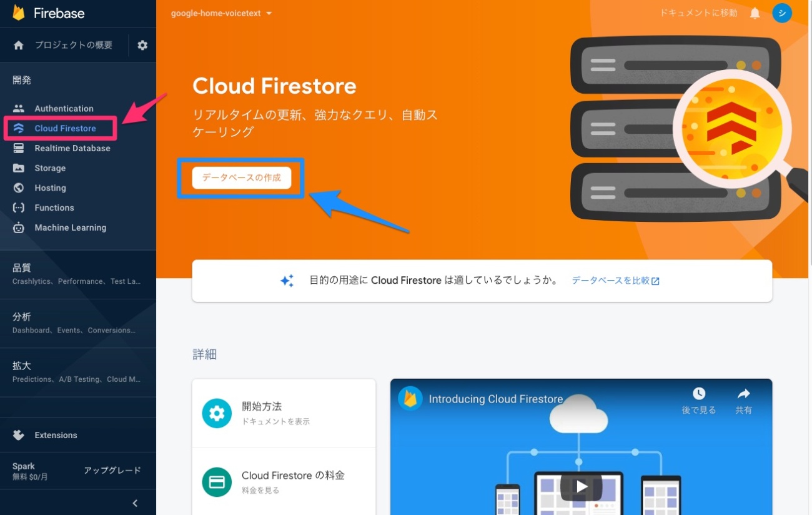Click the 開始方法 gear circle icon
The height and width of the screenshot is (515, 812).
[x=217, y=413]
